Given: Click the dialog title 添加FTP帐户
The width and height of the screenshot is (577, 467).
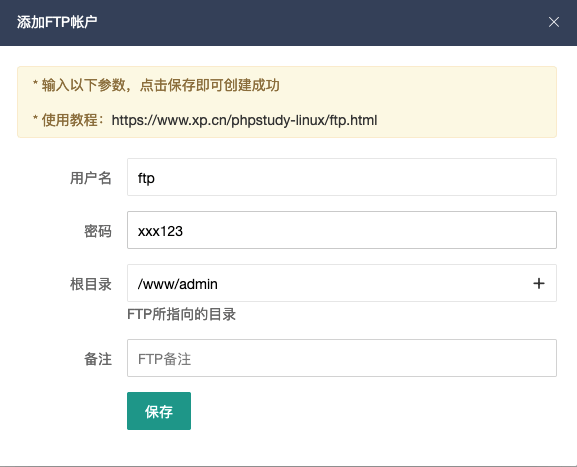Looking at the screenshot, I should click(x=57, y=22).
